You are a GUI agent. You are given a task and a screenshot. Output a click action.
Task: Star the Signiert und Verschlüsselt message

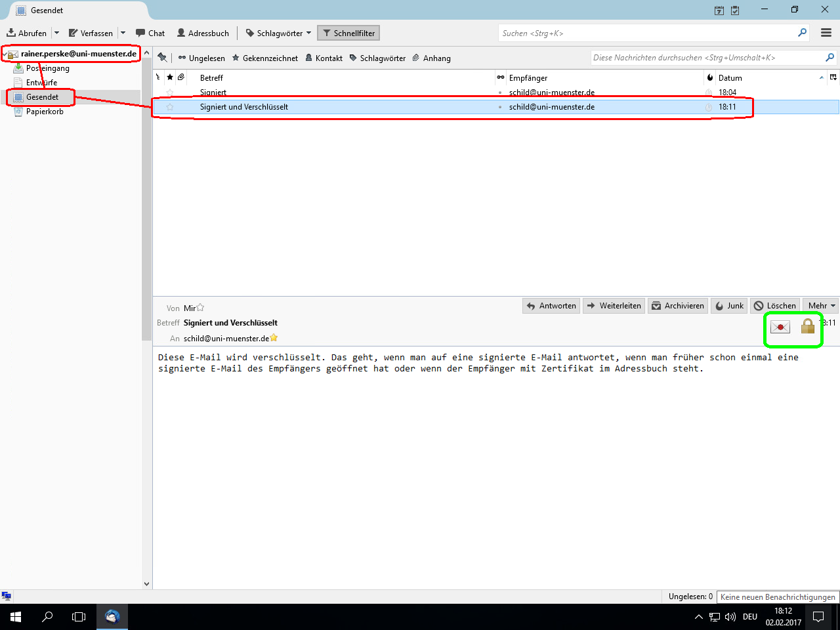(170, 107)
